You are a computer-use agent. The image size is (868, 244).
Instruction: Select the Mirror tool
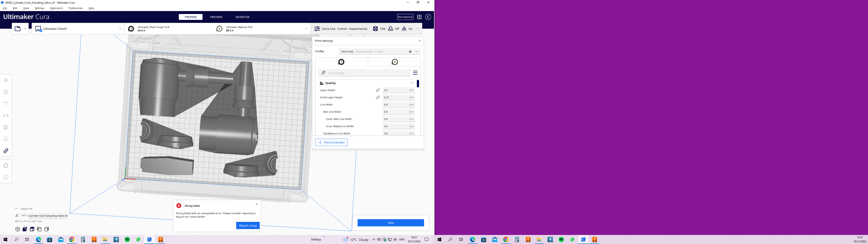click(x=6, y=115)
